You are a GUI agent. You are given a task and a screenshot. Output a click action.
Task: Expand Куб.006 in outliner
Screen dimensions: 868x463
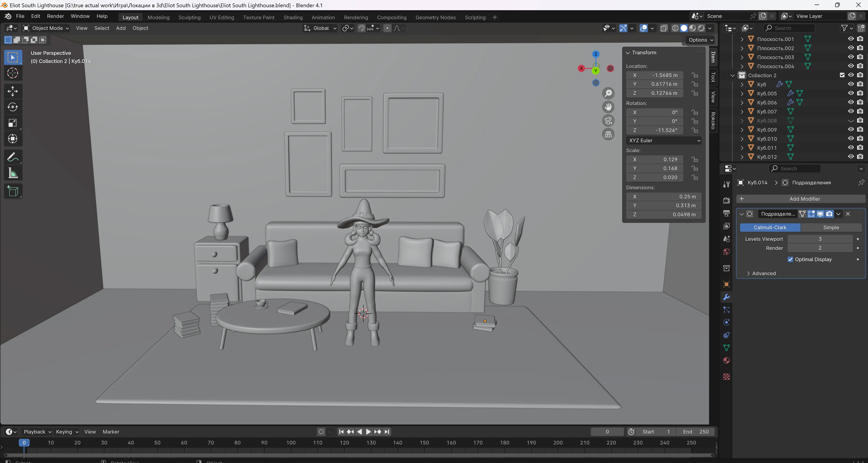point(742,103)
